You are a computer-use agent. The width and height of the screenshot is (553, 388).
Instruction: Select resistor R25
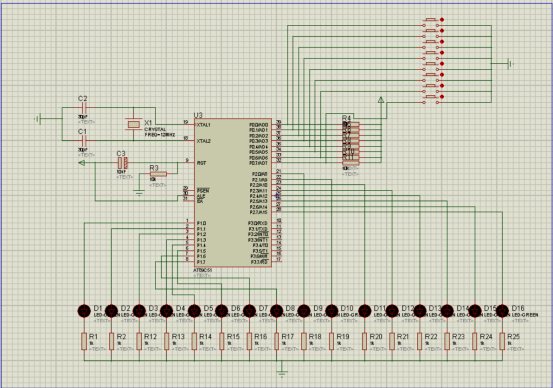coord(502,341)
